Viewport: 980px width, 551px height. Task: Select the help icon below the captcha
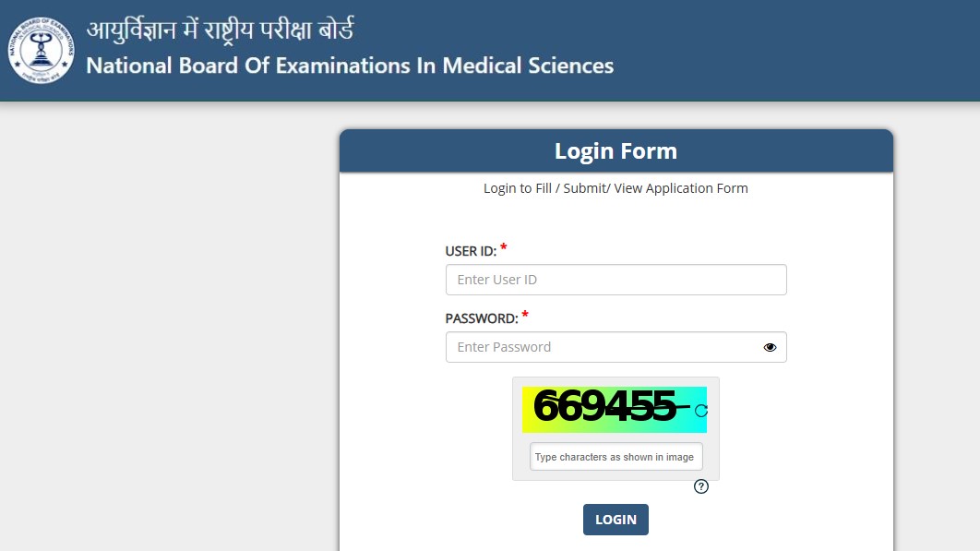pyautogui.click(x=700, y=486)
